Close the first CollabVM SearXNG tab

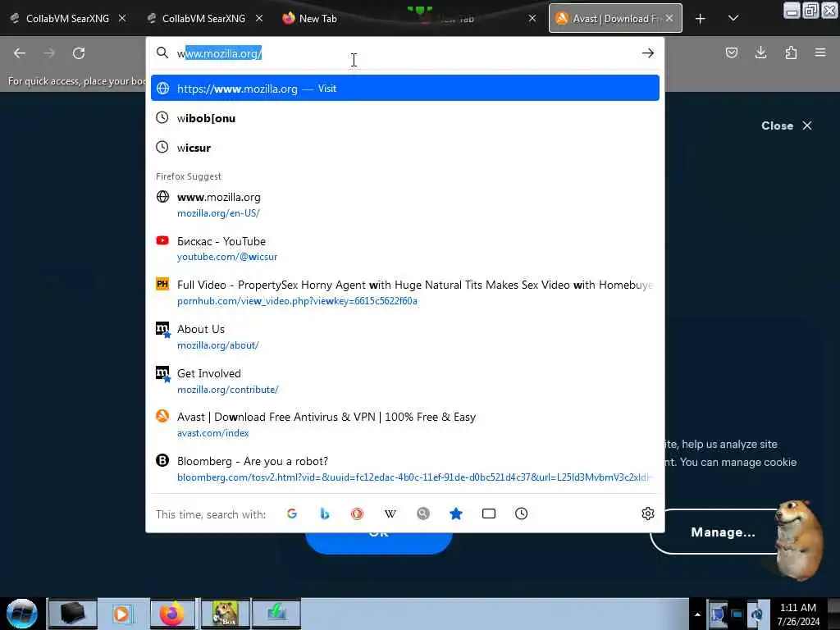122,18
